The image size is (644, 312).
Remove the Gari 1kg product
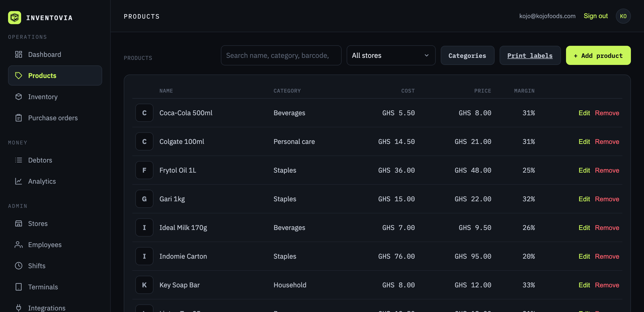[x=607, y=199]
